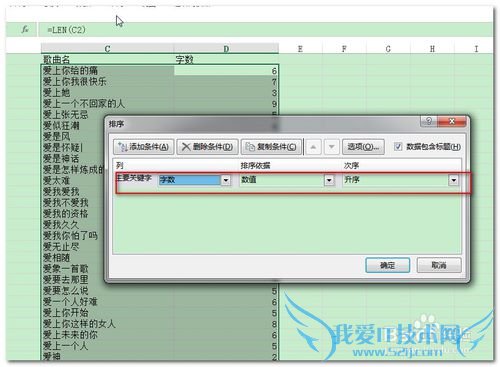Click the cell 爱上未来的你
Viewport: 500px width, 367px height.
107,335
